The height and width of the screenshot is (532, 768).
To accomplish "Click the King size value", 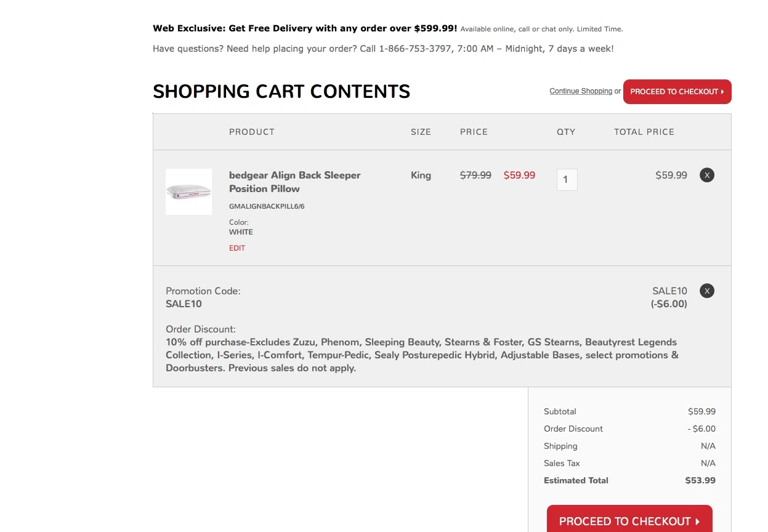I will 421,175.
